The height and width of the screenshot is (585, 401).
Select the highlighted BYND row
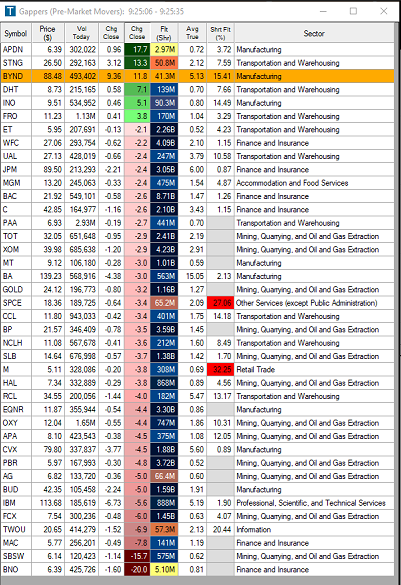[198, 76]
